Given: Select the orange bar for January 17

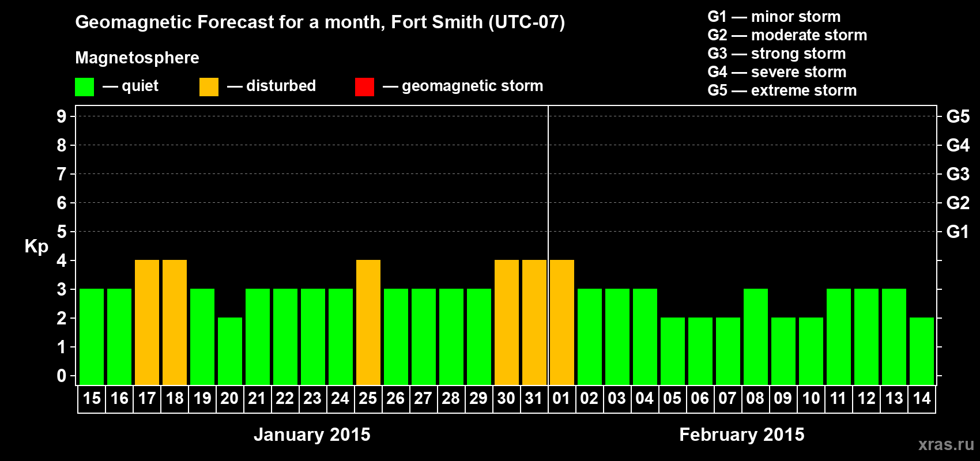Looking at the screenshot, I should (x=147, y=322).
